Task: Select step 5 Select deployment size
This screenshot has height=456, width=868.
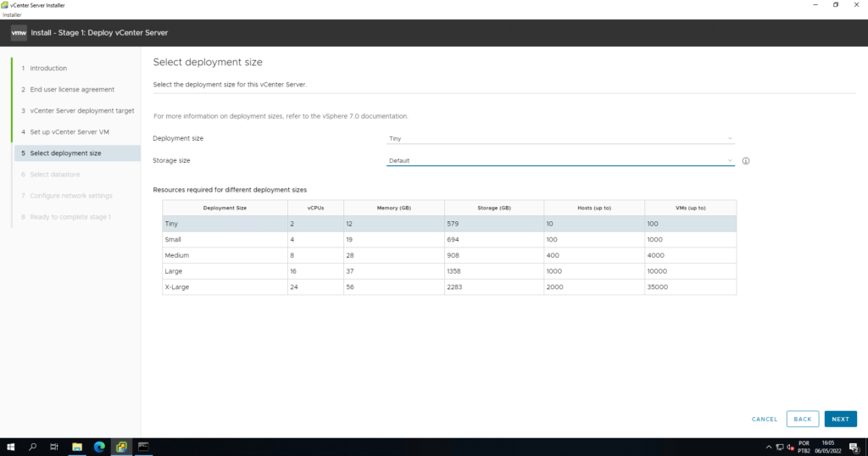Action: coord(77,153)
